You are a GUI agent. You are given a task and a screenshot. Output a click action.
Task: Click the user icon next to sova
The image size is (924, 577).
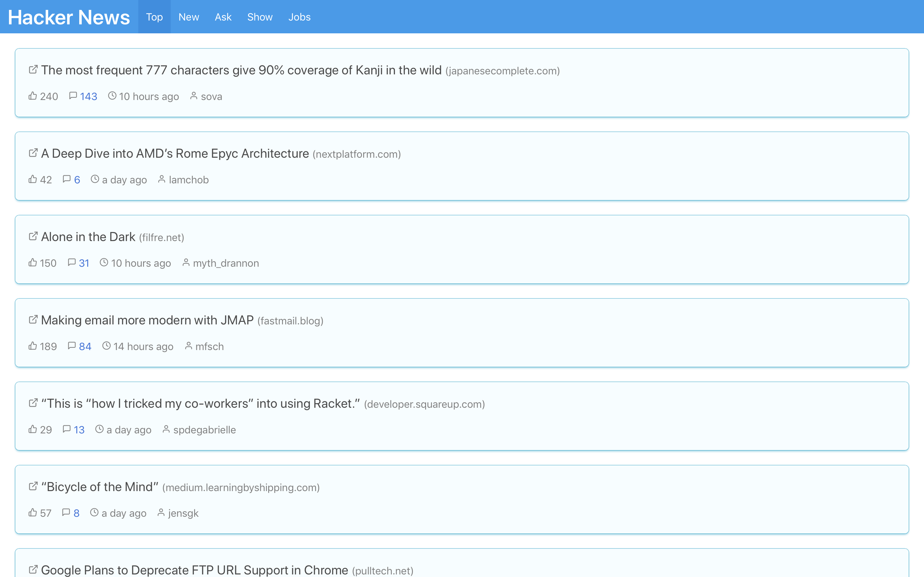tap(193, 96)
